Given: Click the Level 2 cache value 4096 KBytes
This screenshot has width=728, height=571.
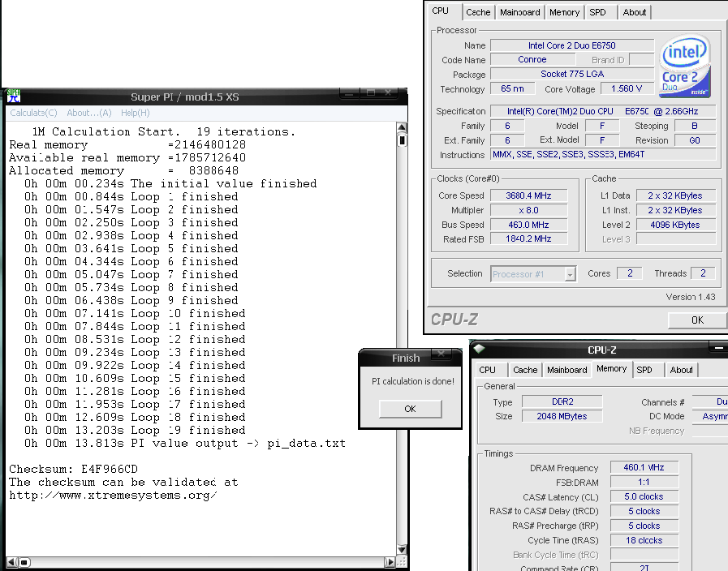Looking at the screenshot, I should click(675, 225).
